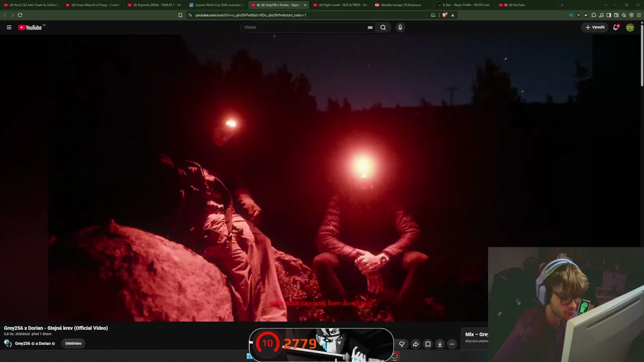The height and width of the screenshot is (362, 644).
Task: Click the blue extension icon in the toolbar
Action: point(571,15)
